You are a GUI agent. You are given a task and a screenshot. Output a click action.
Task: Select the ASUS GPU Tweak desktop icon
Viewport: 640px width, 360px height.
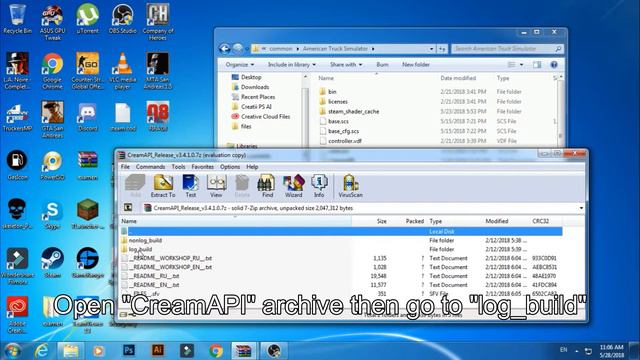coord(52,22)
